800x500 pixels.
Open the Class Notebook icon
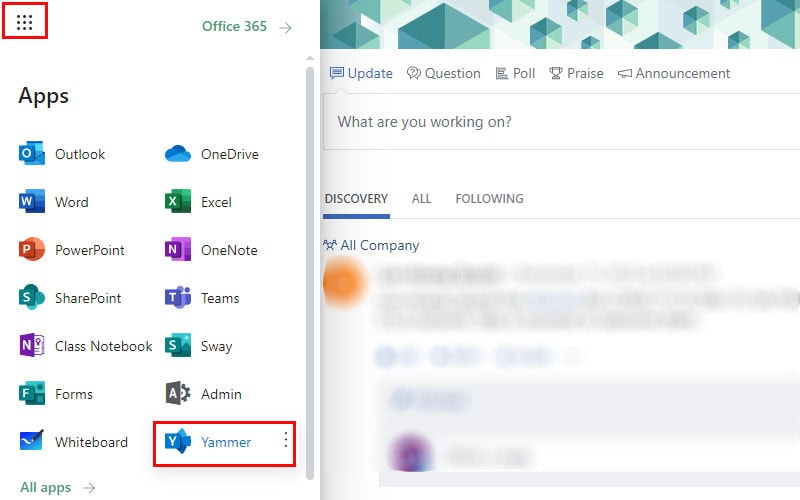point(32,345)
